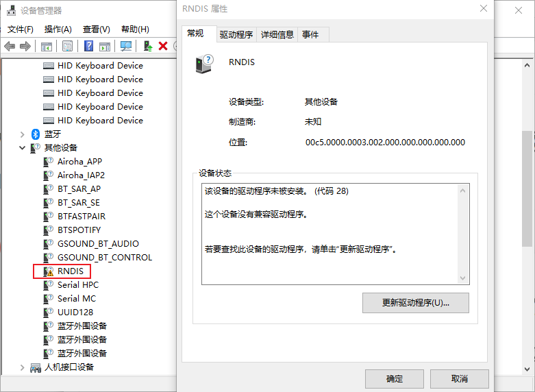Go back with the toolbar left arrow
Screen dimensions: 535x392
[x=10, y=46]
